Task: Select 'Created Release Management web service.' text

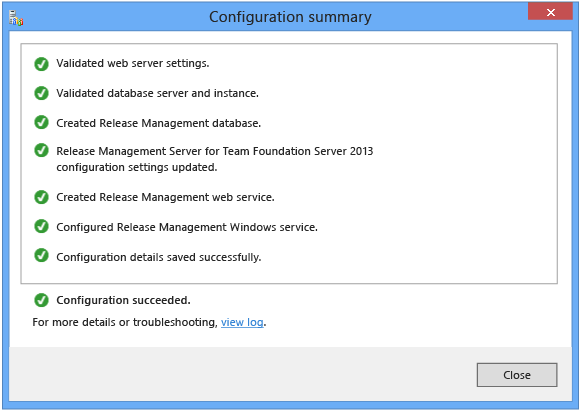Action: click(165, 197)
